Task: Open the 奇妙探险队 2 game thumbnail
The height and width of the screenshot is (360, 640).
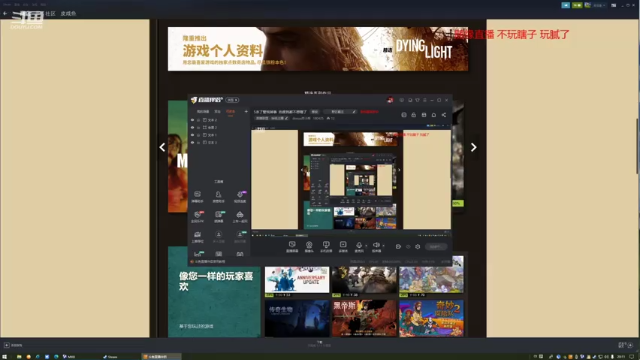Action: [x=431, y=318]
